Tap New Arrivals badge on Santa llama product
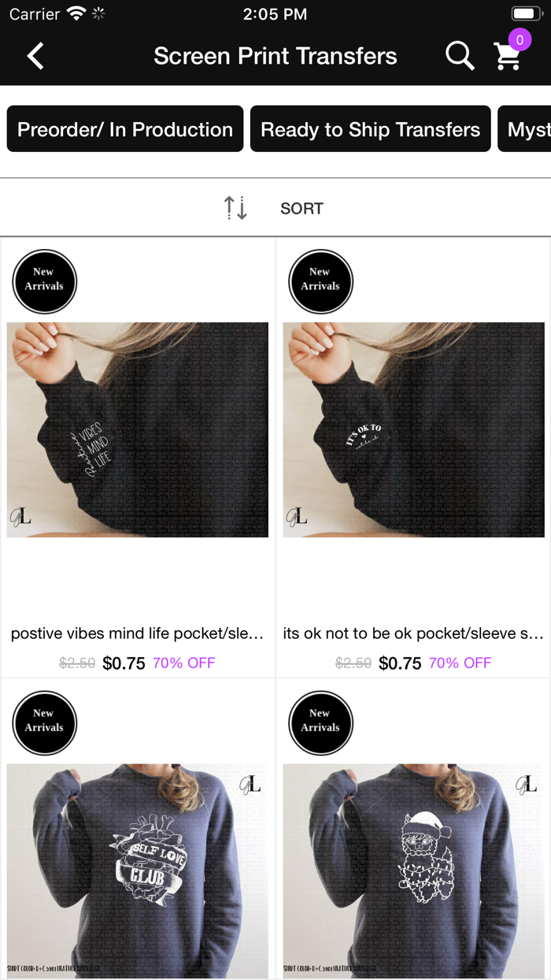 click(320, 723)
